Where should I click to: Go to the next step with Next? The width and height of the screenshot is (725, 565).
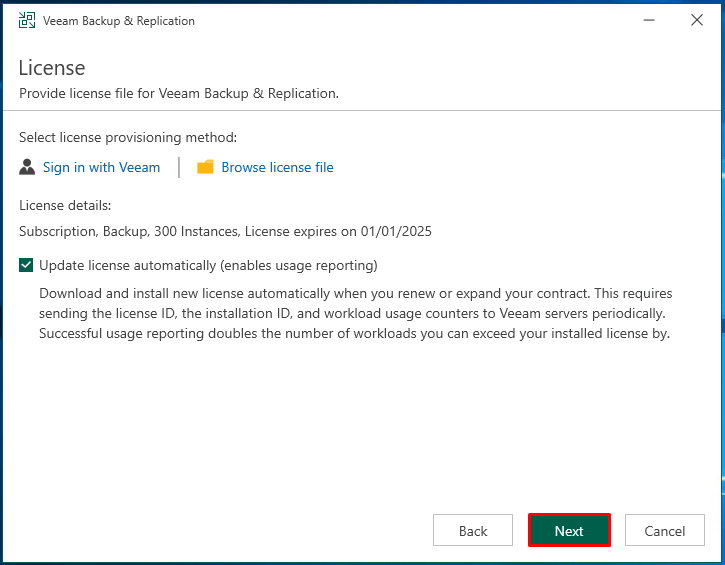569,531
